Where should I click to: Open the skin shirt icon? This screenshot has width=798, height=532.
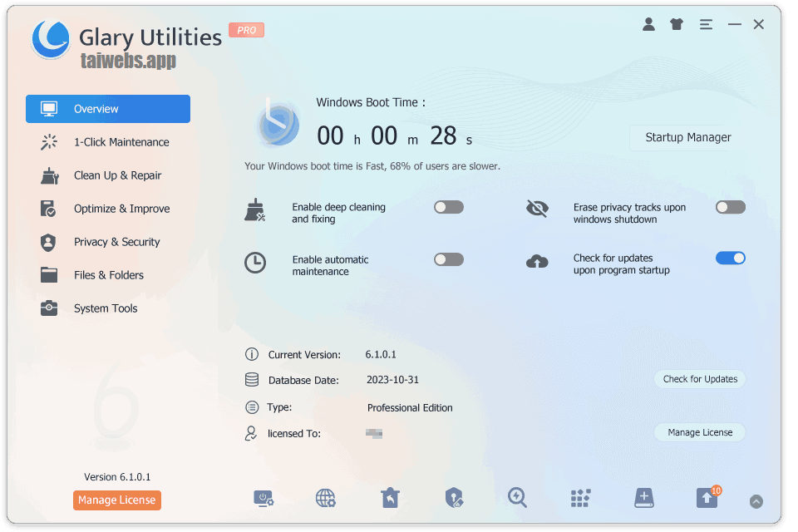coord(677,24)
